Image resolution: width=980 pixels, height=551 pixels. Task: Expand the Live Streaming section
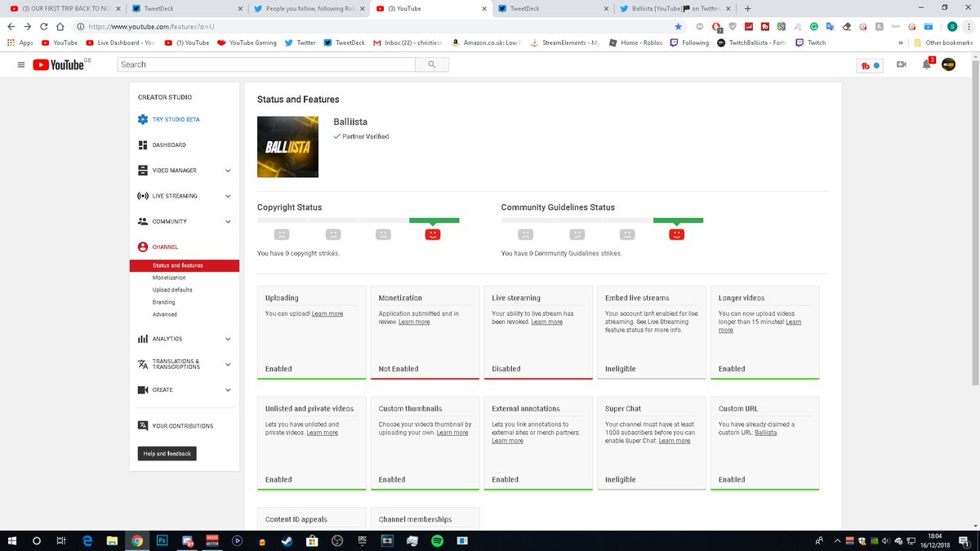click(228, 196)
